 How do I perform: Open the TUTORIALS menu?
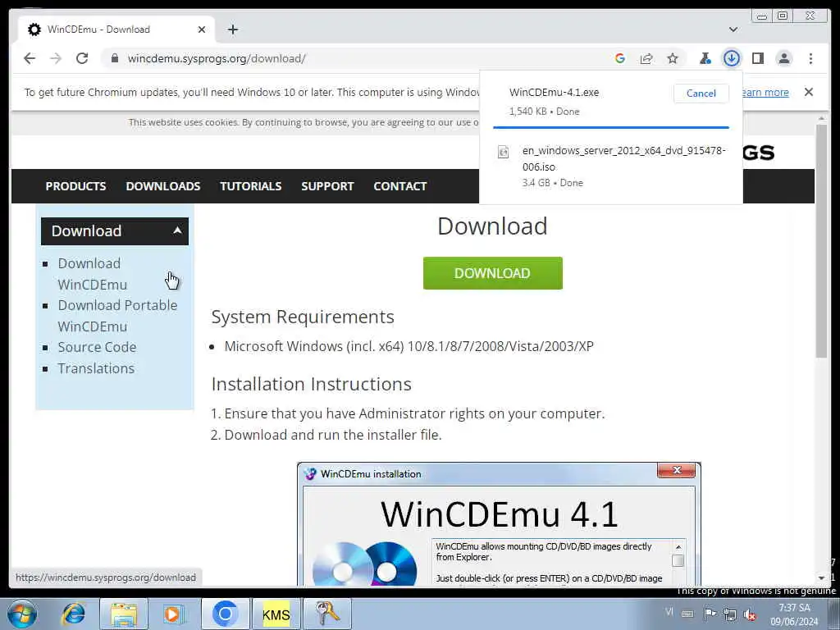coord(251,186)
